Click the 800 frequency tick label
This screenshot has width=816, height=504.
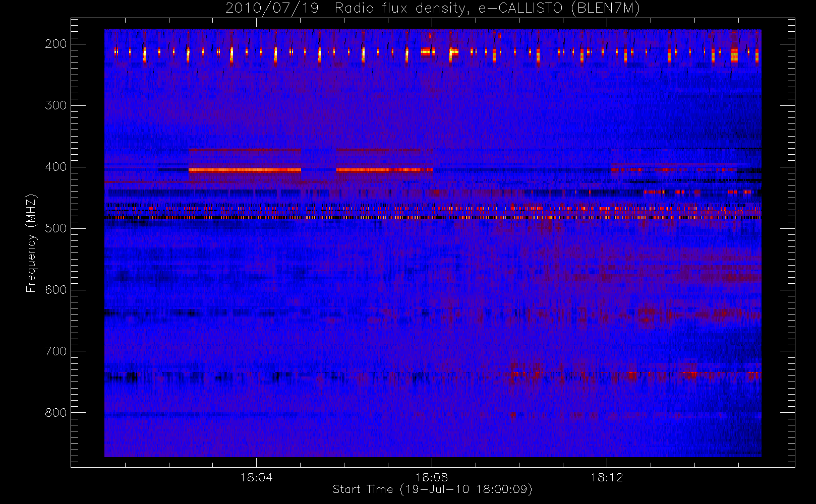pos(56,413)
